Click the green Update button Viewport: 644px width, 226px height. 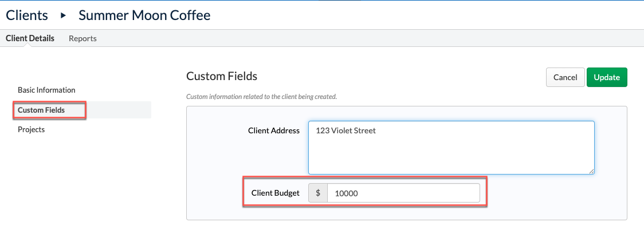pyautogui.click(x=607, y=77)
